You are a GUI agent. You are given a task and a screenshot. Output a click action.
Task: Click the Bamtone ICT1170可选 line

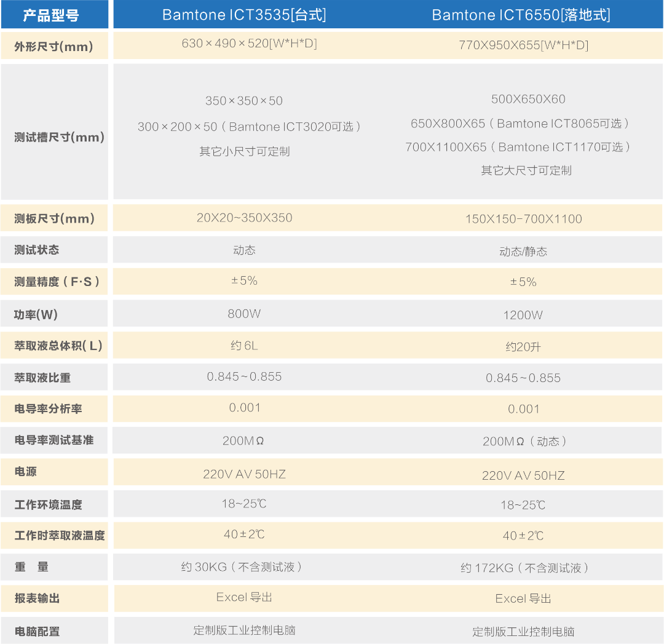(x=518, y=147)
